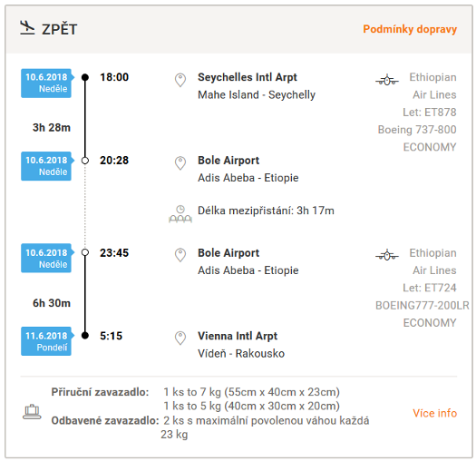Screen dimensions: 476x461
Task: Click the location pin next to the 20:28 Bole Airport
Action: point(180,163)
